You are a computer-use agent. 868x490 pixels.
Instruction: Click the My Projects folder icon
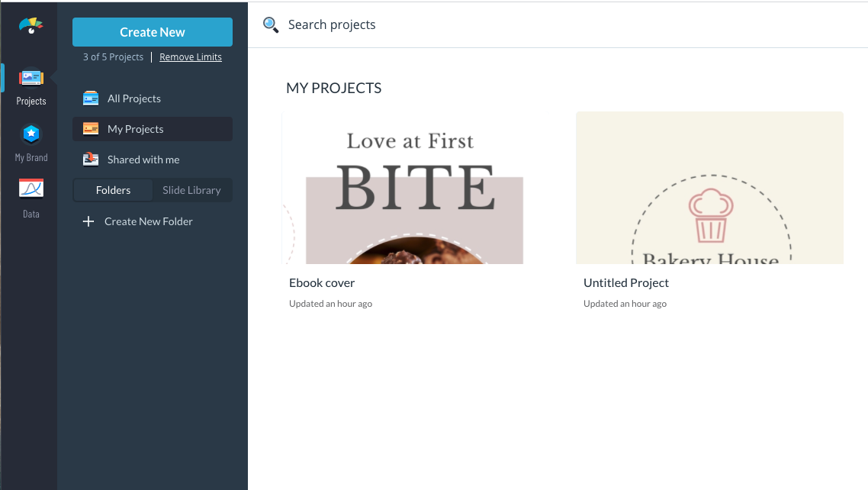pos(91,129)
